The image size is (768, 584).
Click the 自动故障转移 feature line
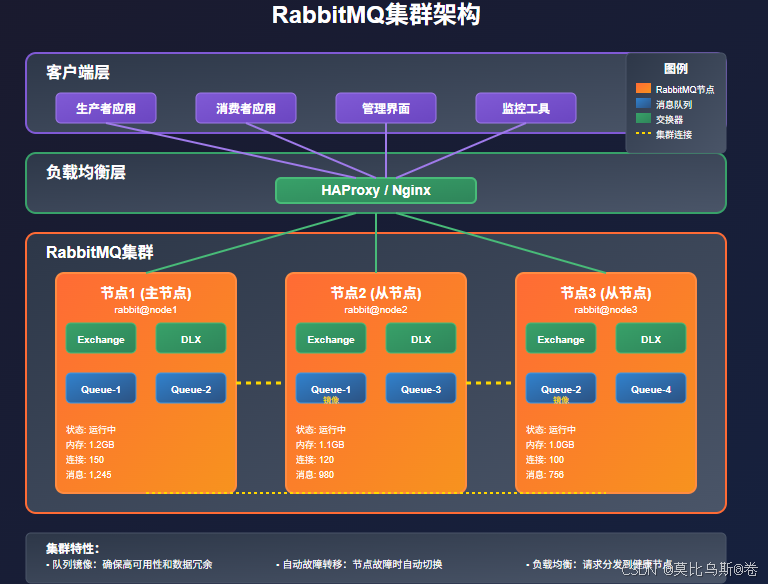point(359,564)
